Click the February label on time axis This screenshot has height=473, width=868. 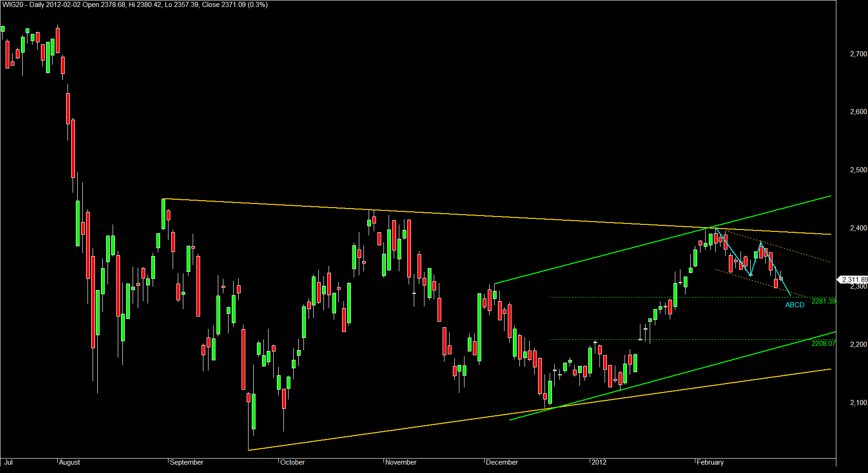coord(710,462)
